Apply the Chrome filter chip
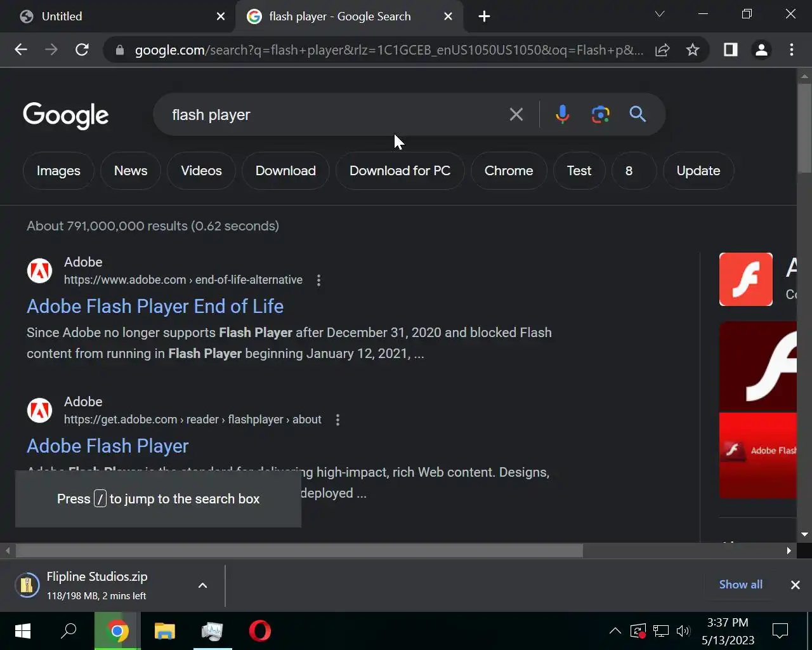This screenshot has height=650, width=812. pos(509,171)
